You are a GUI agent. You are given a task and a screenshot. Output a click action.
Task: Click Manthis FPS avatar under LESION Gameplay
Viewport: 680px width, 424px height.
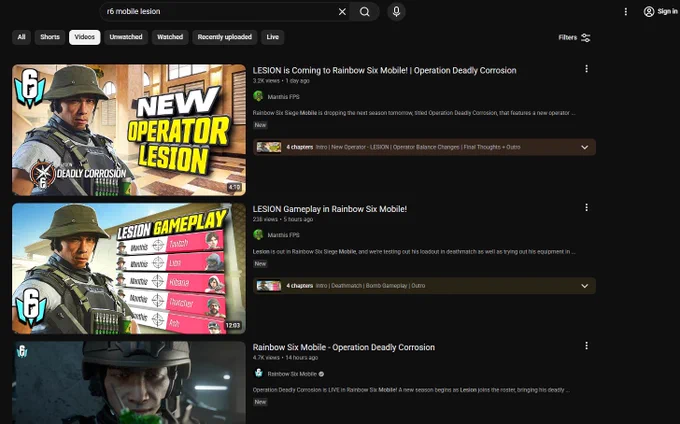[x=258, y=235]
